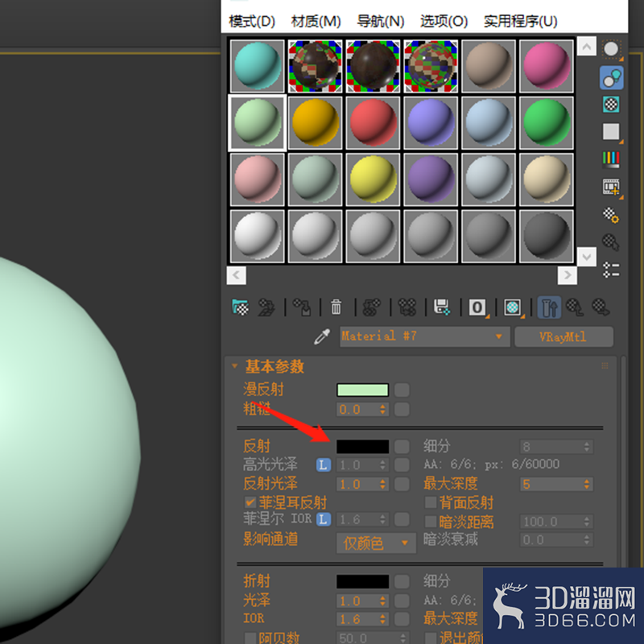Open material editor Options gear icon

point(611,215)
